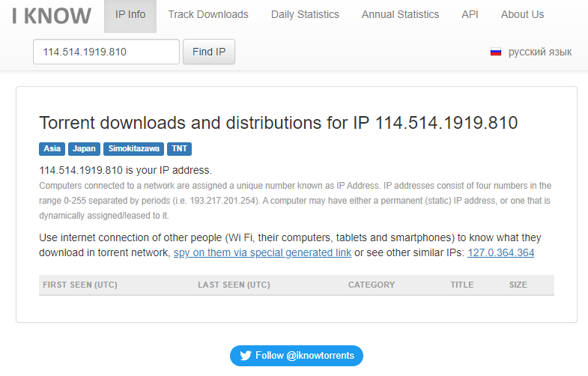Open Track Downloads page

coord(208,15)
